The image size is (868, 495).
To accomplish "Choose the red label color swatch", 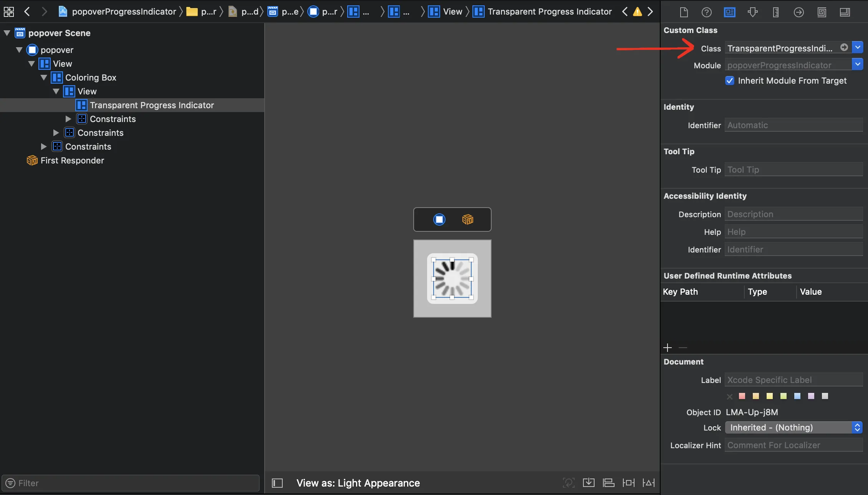I will [x=742, y=396].
